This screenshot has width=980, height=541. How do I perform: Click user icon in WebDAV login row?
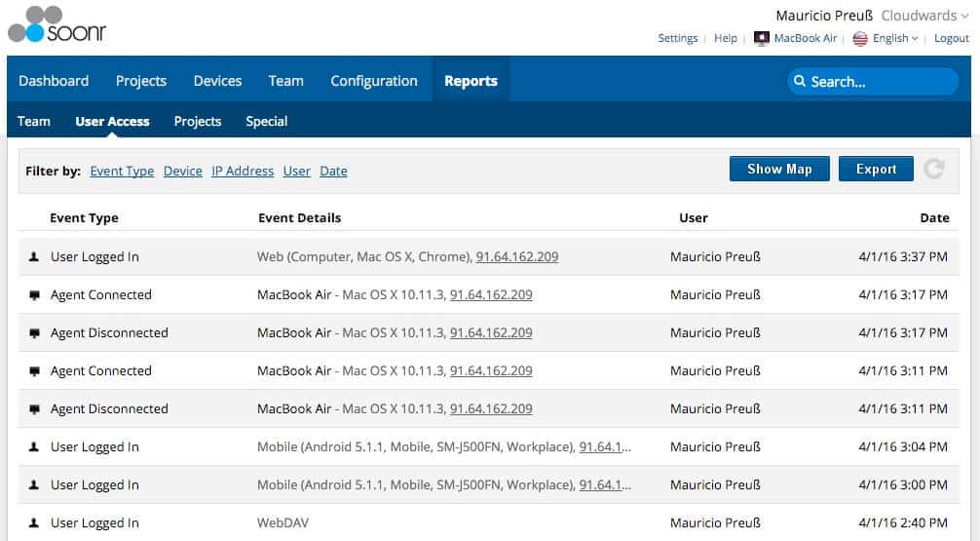coord(34,522)
